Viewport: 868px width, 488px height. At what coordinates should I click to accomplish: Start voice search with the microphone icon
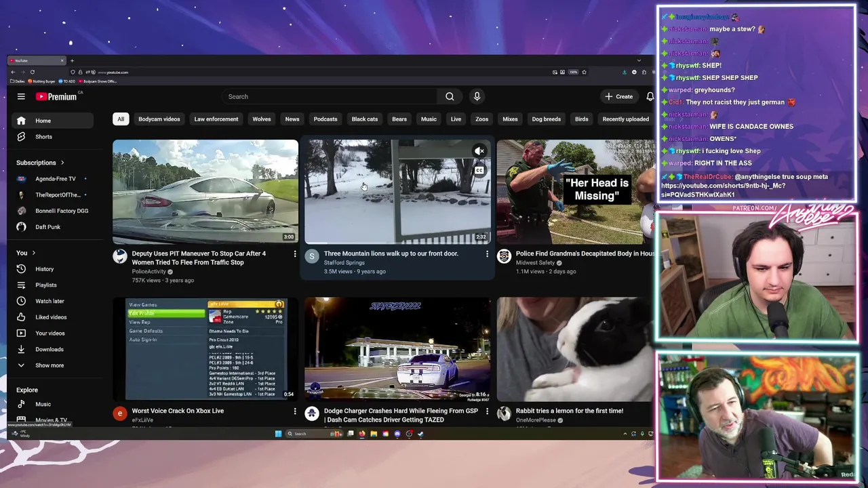[477, 96]
